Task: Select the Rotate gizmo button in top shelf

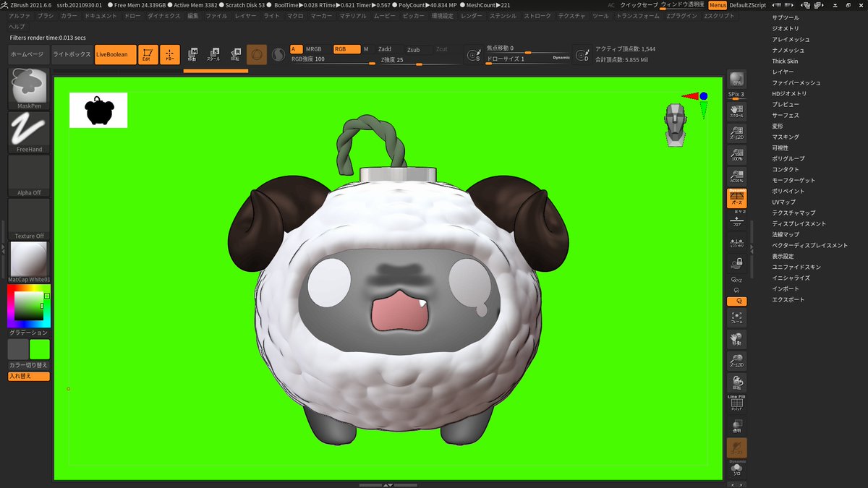Action: 236,54
